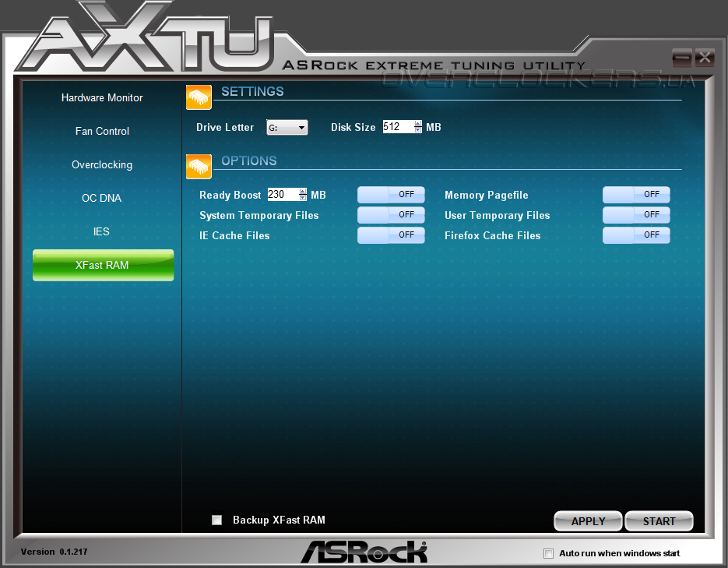Open the OC DNA section
The width and height of the screenshot is (728, 568).
point(102,198)
